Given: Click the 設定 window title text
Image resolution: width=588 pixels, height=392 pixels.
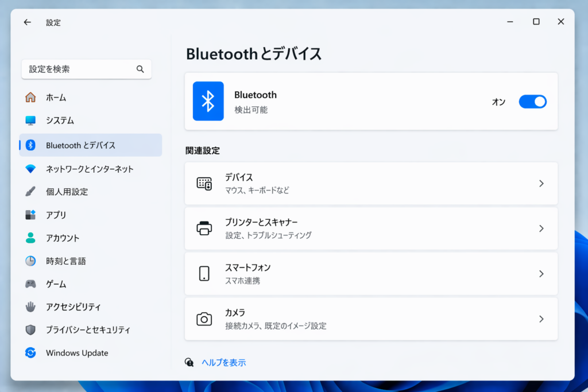Looking at the screenshot, I should click(x=53, y=22).
